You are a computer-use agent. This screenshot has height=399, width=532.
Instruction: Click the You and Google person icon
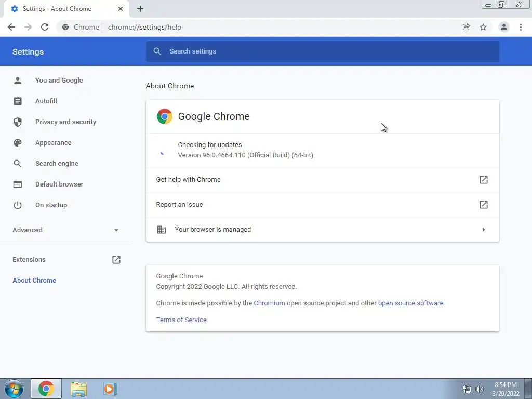(18, 81)
